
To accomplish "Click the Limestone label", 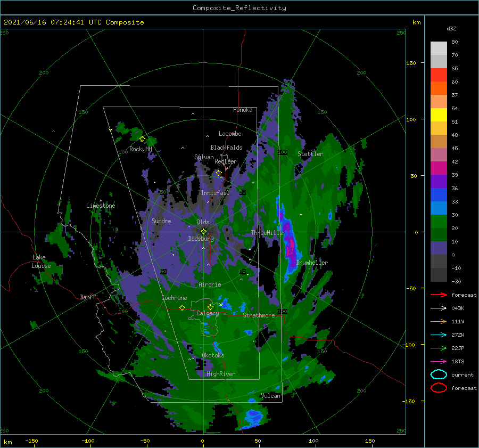I will (101, 206).
